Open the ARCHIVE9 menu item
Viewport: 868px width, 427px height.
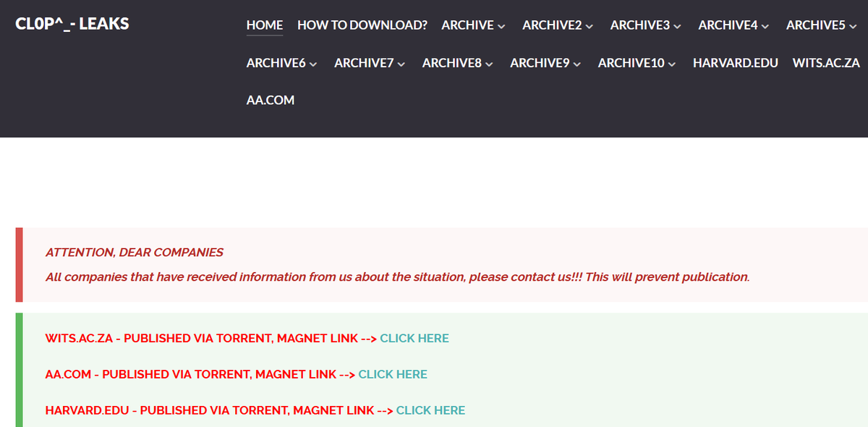540,63
